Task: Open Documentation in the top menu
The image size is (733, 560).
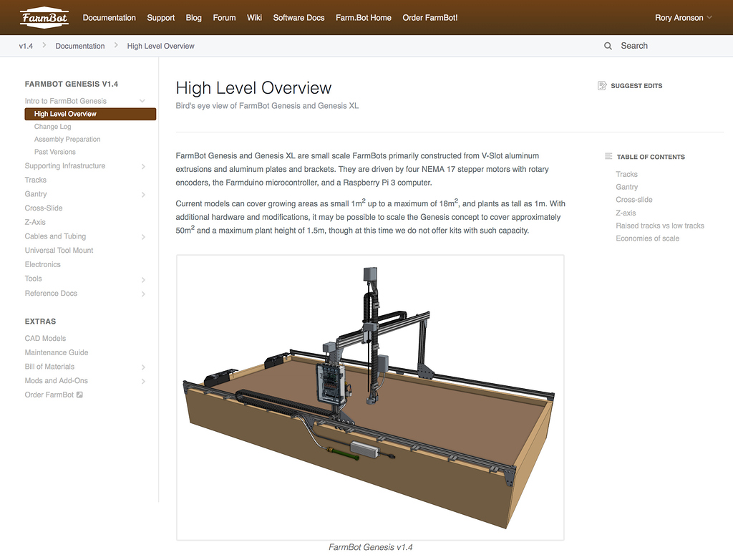Action: [109, 17]
